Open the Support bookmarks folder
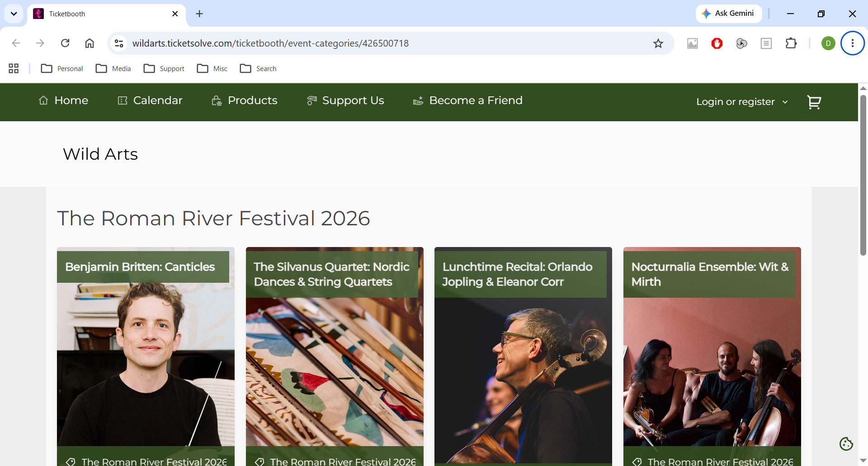The height and width of the screenshot is (466, 868). [x=164, y=68]
